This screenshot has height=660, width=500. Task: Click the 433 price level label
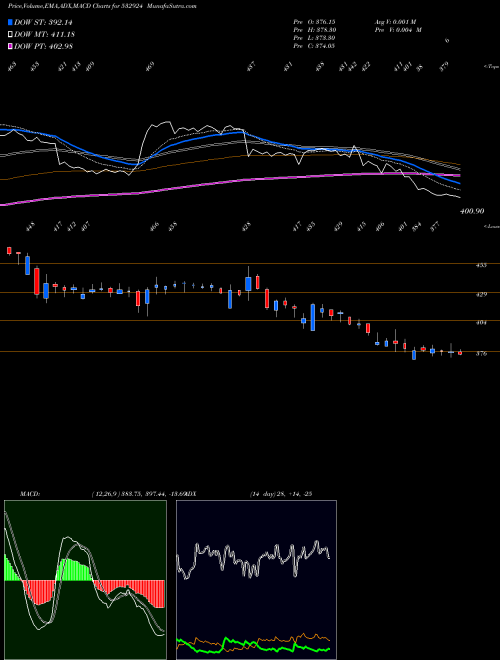point(481,265)
